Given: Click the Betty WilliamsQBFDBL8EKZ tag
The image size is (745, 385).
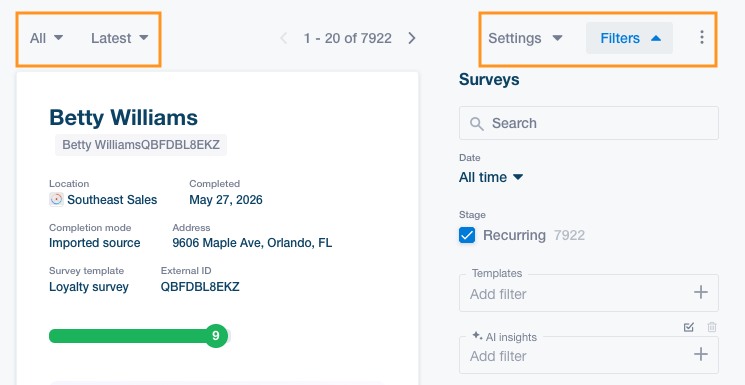Looking at the screenshot, I should pos(141,145).
